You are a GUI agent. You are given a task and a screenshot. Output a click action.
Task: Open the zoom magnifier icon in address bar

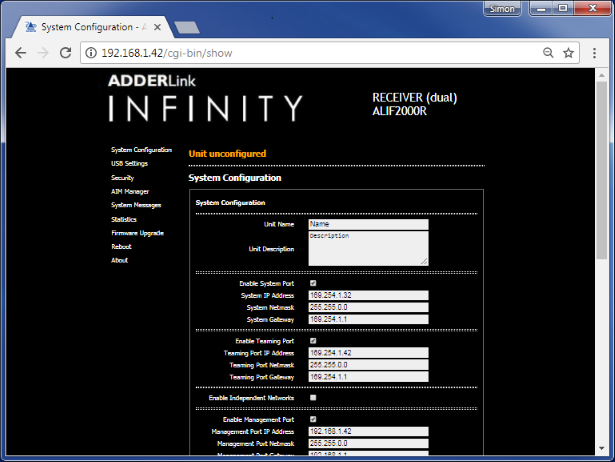(x=548, y=53)
